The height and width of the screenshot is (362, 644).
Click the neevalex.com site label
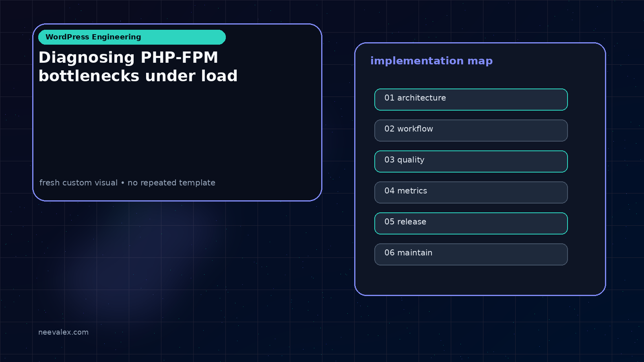(x=63, y=332)
